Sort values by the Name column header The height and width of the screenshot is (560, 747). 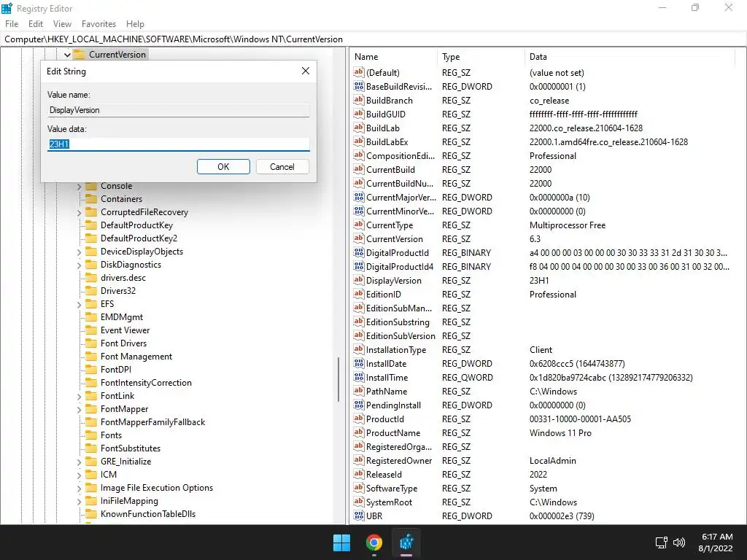click(x=394, y=57)
